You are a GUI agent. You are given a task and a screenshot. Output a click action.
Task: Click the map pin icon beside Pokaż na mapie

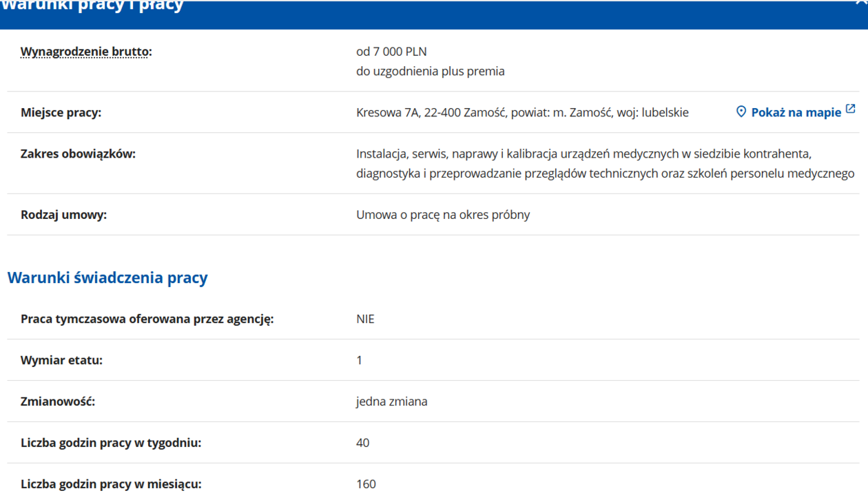pos(741,112)
